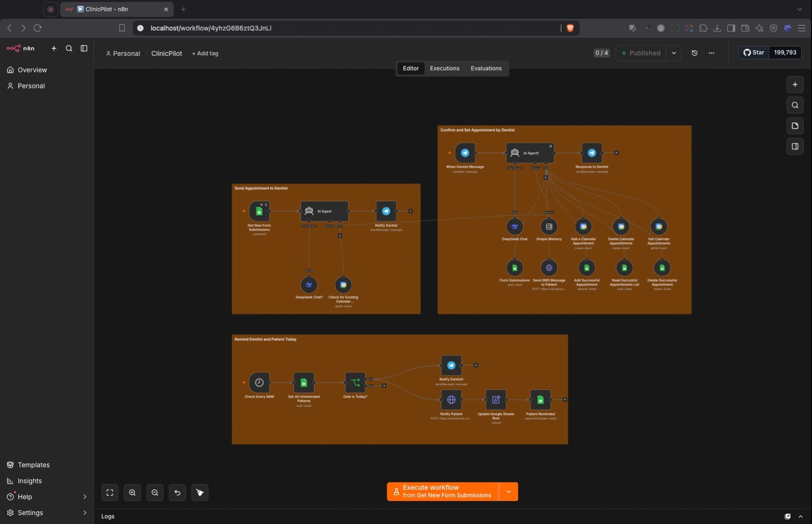
Task: Open the Date is Today? IF node
Action: coord(355,383)
